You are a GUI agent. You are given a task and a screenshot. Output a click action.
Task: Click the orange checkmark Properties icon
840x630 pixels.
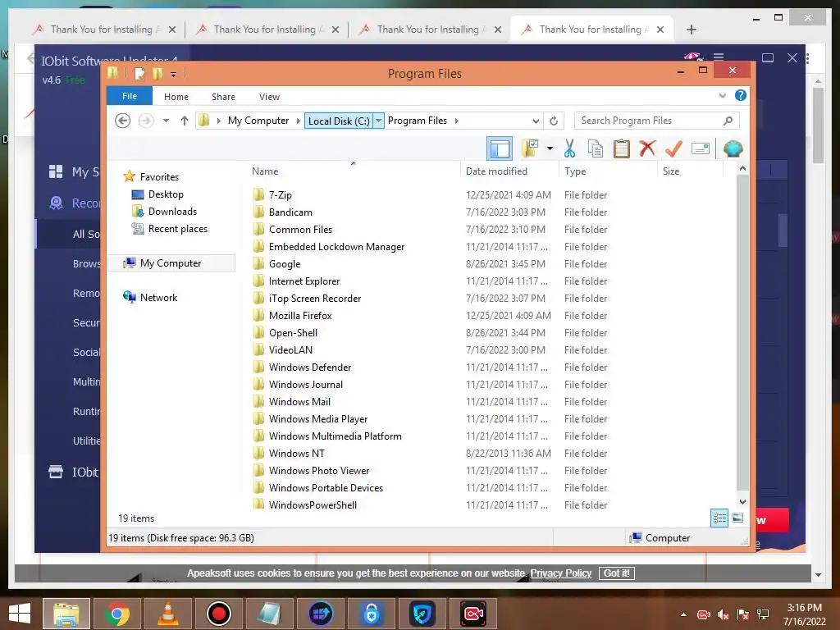pos(674,148)
